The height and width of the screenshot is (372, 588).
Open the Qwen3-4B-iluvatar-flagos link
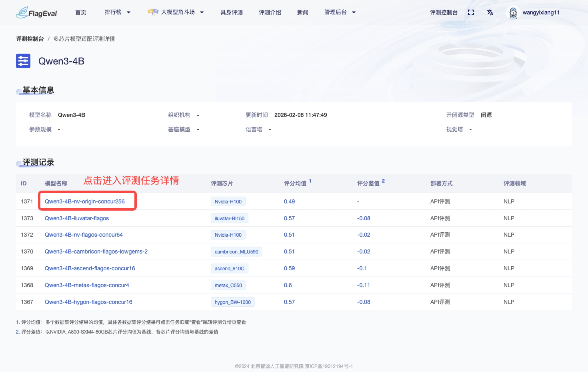pyautogui.click(x=76, y=218)
